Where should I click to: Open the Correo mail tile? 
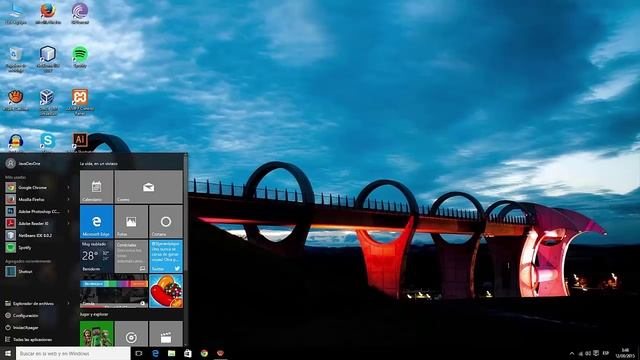coord(149,187)
